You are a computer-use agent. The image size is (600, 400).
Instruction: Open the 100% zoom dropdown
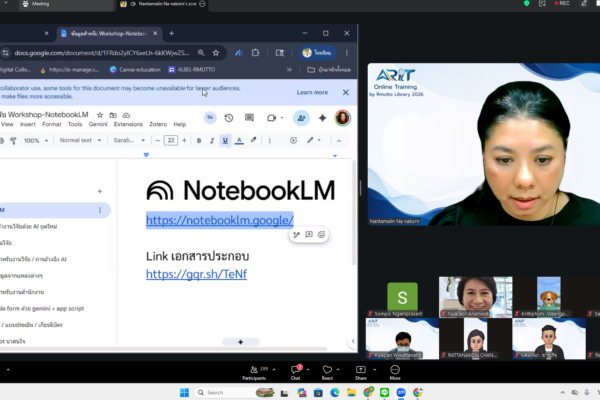[x=36, y=141]
